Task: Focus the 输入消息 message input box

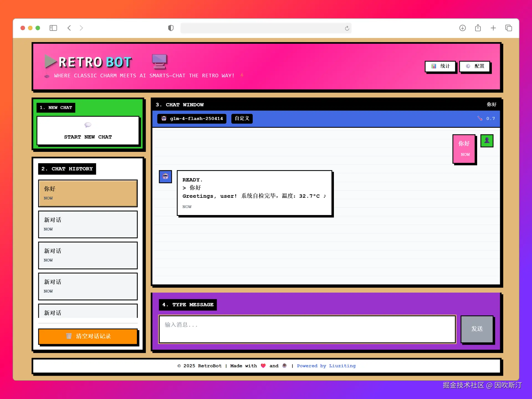Action: click(x=307, y=329)
